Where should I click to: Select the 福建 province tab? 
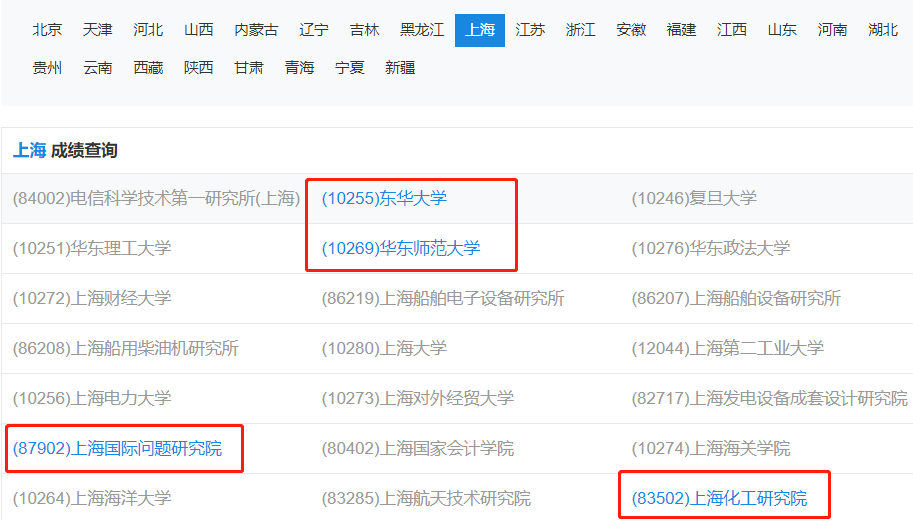click(681, 30)
